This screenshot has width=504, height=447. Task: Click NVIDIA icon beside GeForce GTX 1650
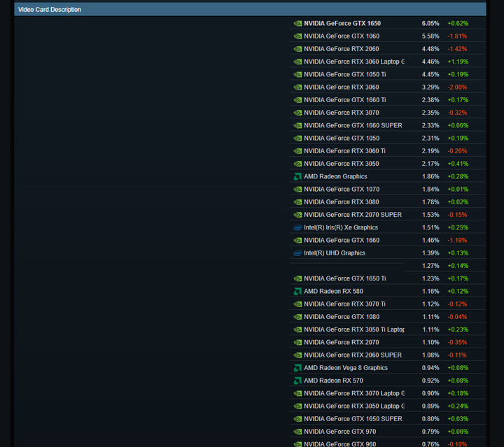click(x=297, y=24)
